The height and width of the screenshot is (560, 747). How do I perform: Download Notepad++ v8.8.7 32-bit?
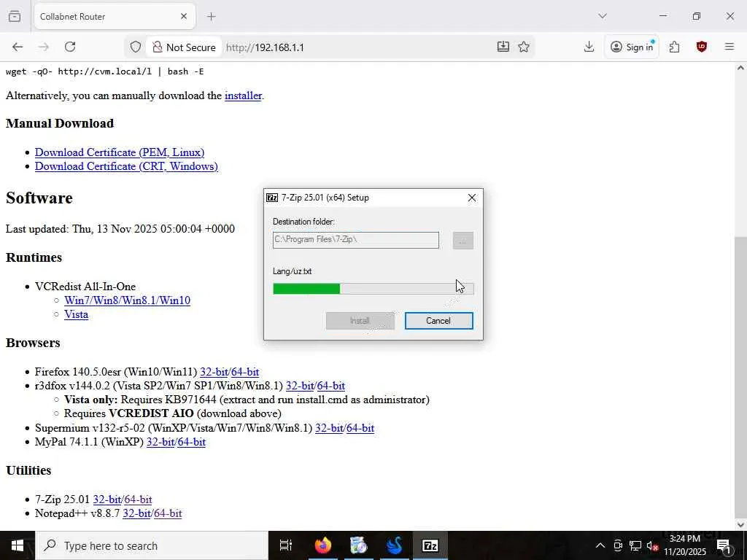click(136, 513)
